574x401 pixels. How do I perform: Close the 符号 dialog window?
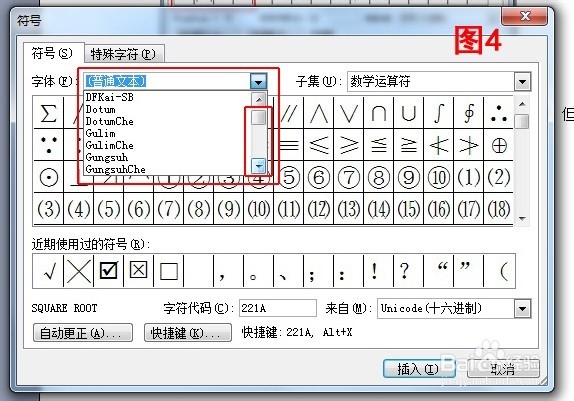pyautogui.click(x=525, y=16)
